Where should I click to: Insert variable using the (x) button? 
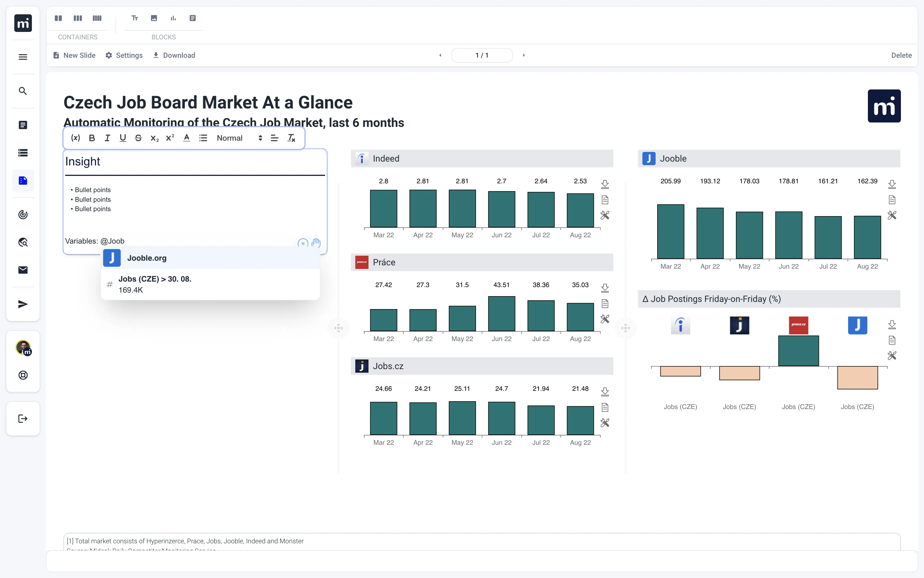click(x=76, y=138)
